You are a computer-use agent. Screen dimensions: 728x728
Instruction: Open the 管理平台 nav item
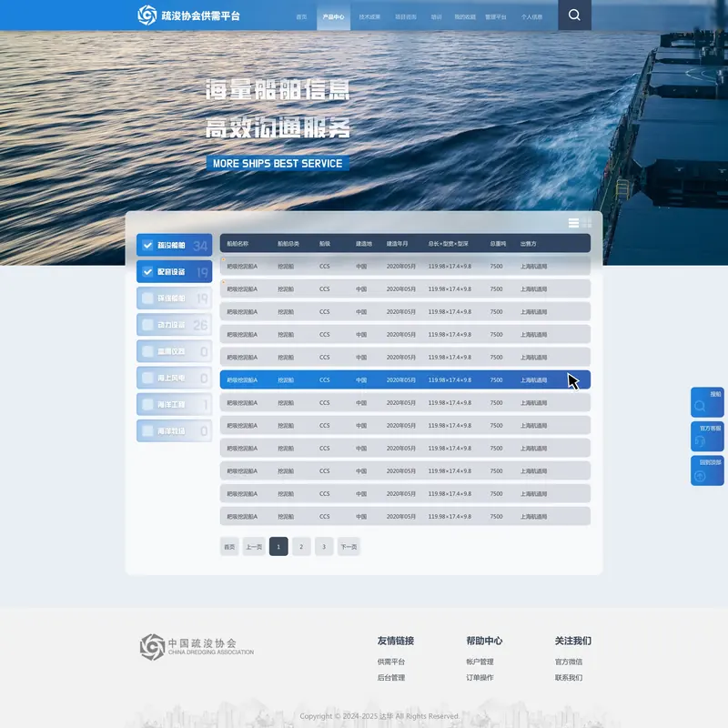point(495,16)
